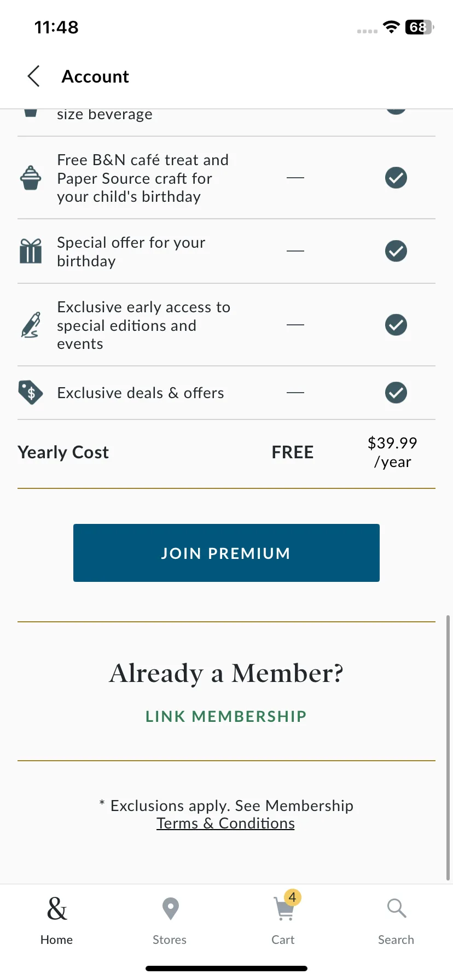Tap LINK MEMBERSHIP link

226,716
